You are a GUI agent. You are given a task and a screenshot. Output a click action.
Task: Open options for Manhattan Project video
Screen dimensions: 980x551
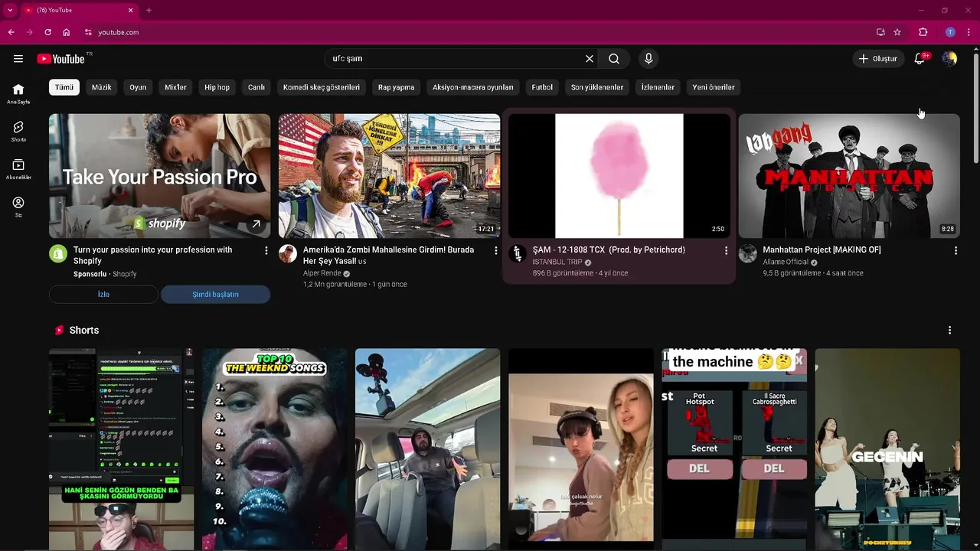point(955,251)
